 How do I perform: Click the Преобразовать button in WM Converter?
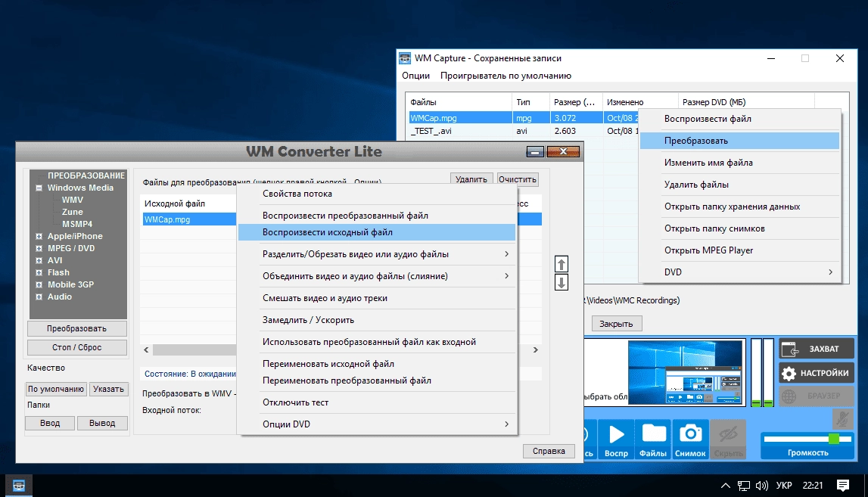77,329
